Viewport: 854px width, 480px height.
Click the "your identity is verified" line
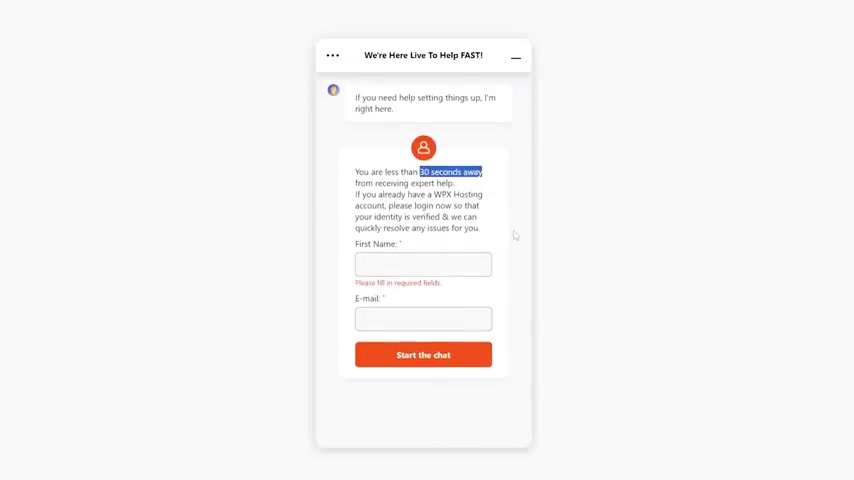tap(416, 217)
